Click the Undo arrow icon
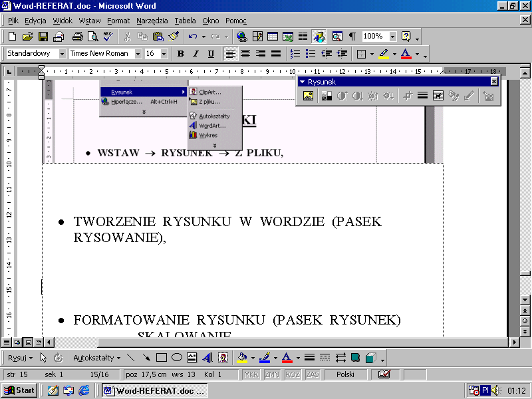 (x=193, y=37)
